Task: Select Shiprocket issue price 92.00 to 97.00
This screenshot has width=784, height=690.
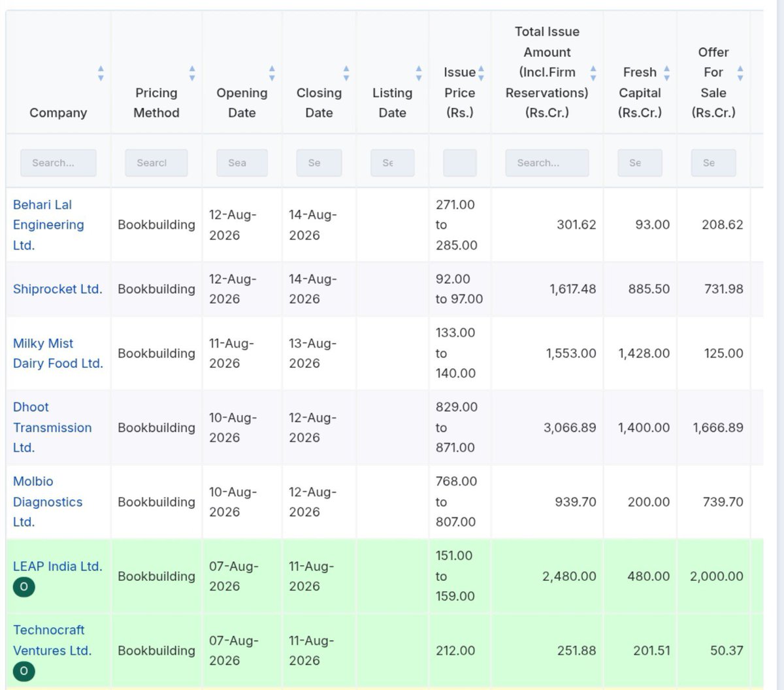Action: click(459, 289)
